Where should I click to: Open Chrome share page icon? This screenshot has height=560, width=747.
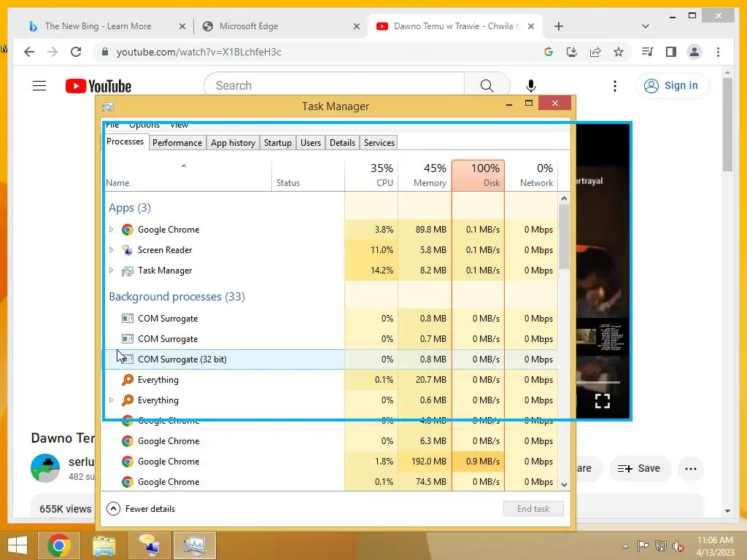(595, 52)
